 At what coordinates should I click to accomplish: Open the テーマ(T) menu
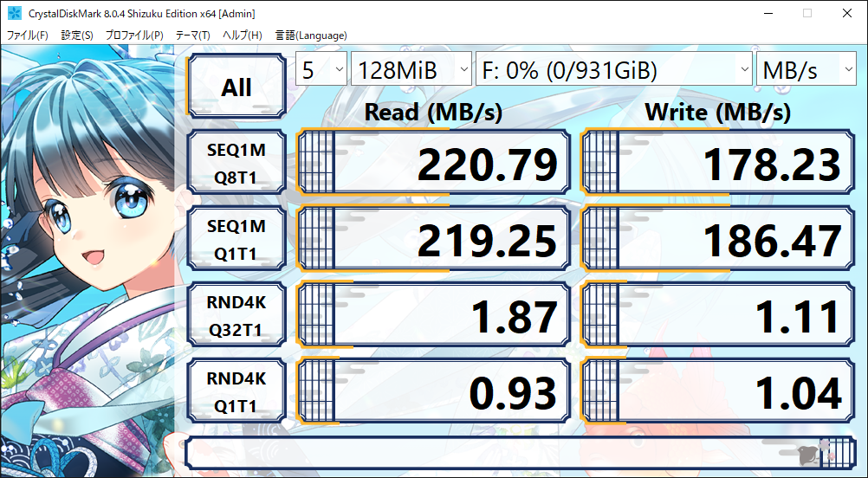click(192, 36)
